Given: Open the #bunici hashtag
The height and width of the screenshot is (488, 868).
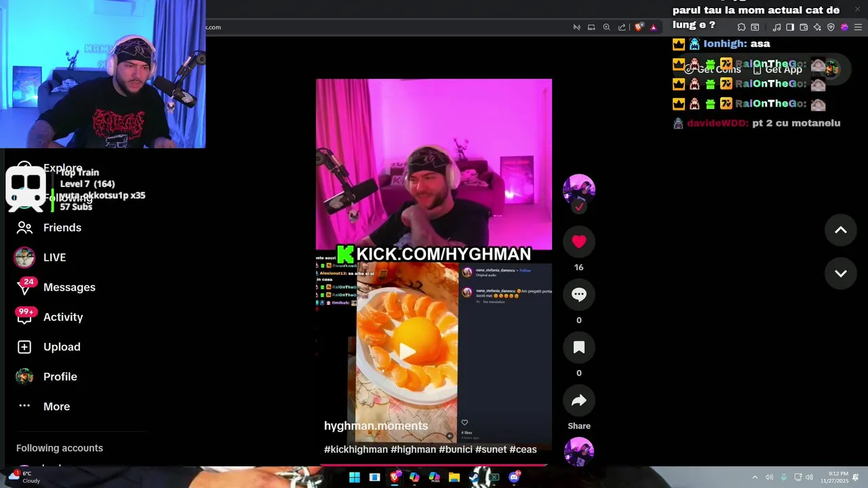Looking at the screenshot, I should [x=456, y=449].
